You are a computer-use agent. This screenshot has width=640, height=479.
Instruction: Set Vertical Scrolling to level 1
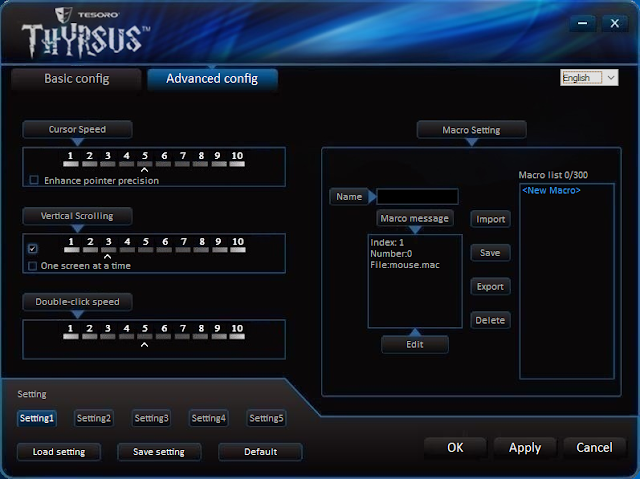(71, 245)
